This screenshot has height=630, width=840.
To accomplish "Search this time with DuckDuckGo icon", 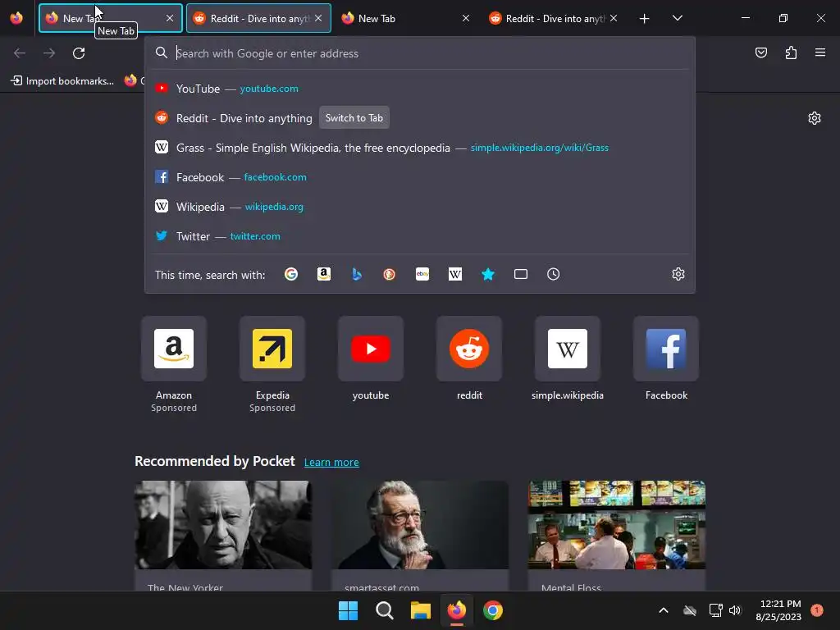I will coord(390,274).
